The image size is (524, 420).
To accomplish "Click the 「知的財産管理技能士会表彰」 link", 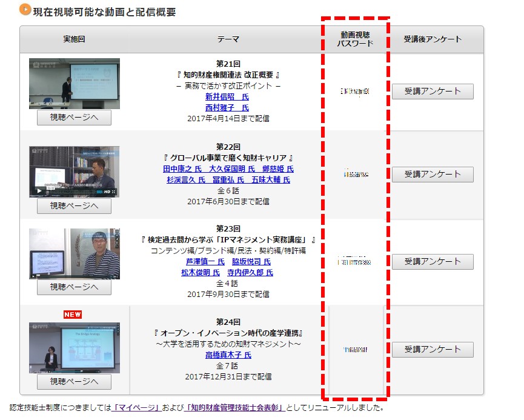I will [x=236, y=408].
